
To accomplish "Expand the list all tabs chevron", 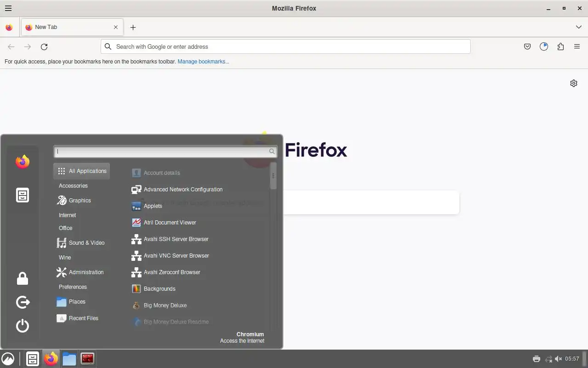I will tap(579, 27).
